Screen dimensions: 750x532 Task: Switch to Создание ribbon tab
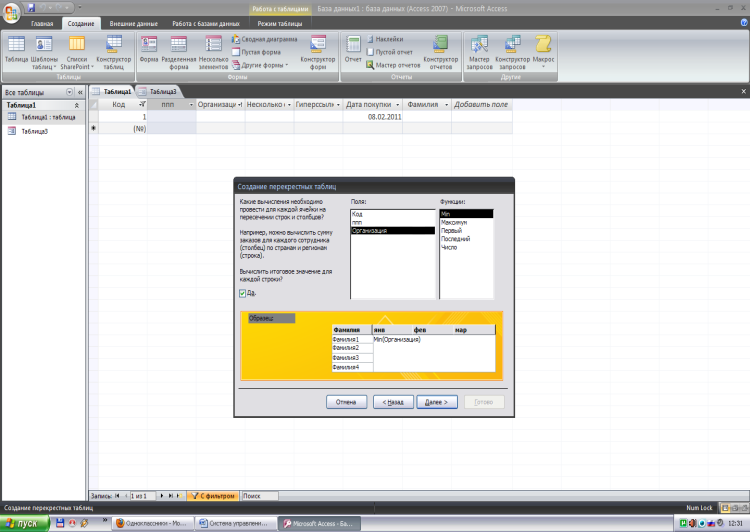[x=80, y=23]
